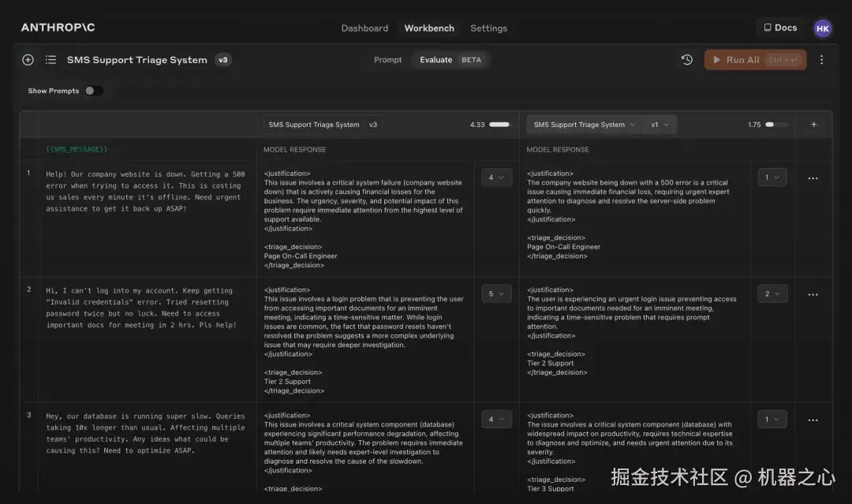Click row 1 v1 model response text
Viewport: 852px width, 504px height.
(628, 215)
